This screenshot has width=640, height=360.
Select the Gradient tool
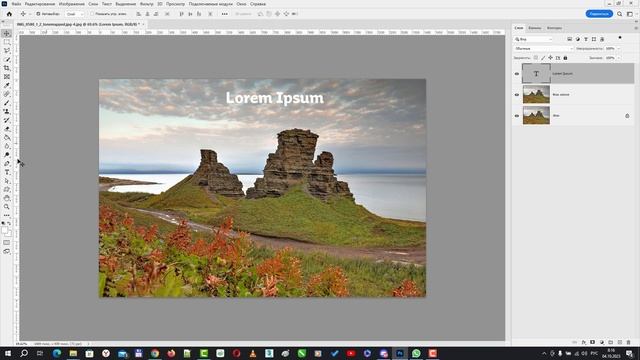point(7,138)
